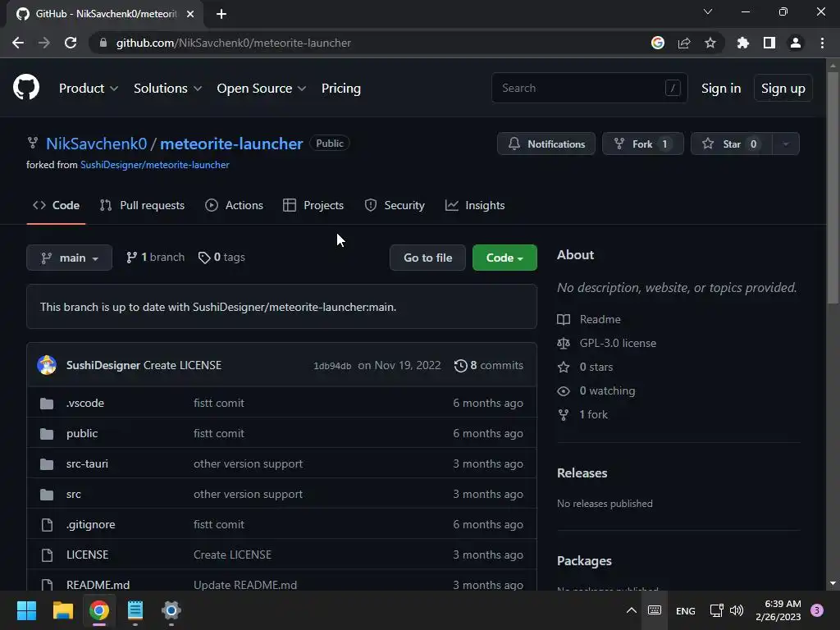The width and height of the screenshot is (840, 630).
Task: Go to the Pricing page
Action: [x=340, y=89]
